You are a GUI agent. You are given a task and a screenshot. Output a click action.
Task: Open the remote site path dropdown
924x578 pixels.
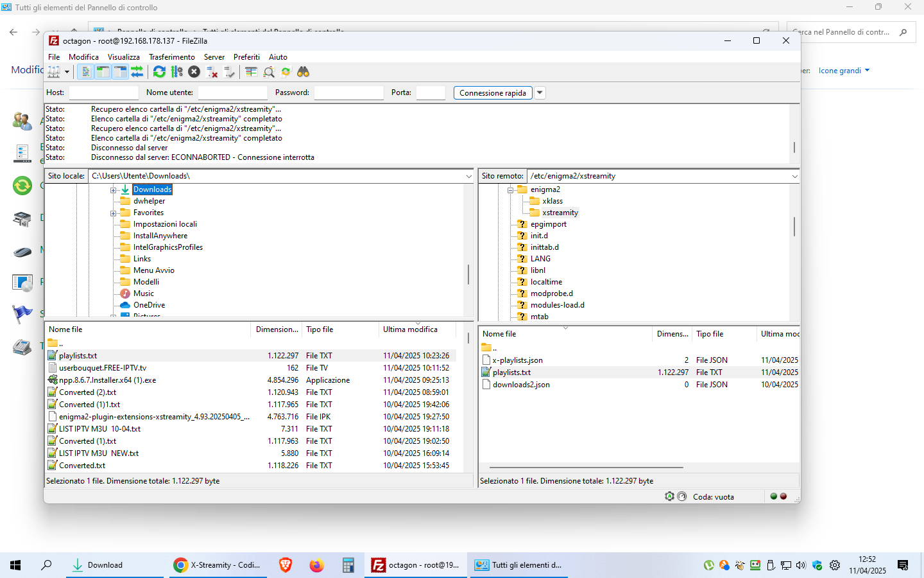tap(794, 176)
